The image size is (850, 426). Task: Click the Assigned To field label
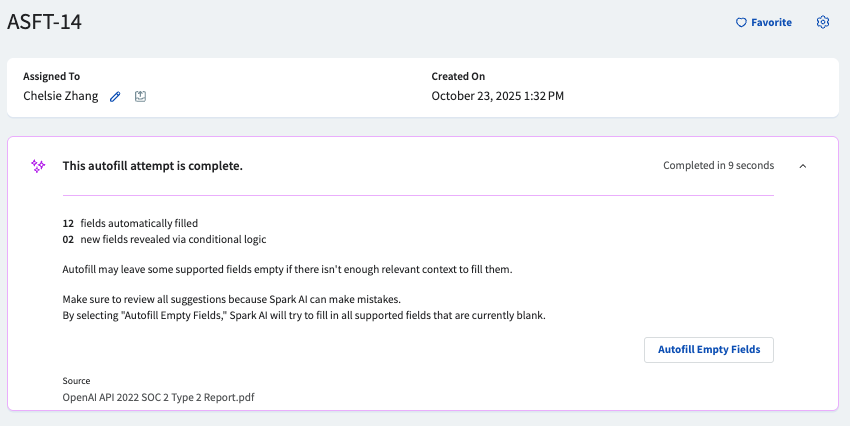point(52,76)
